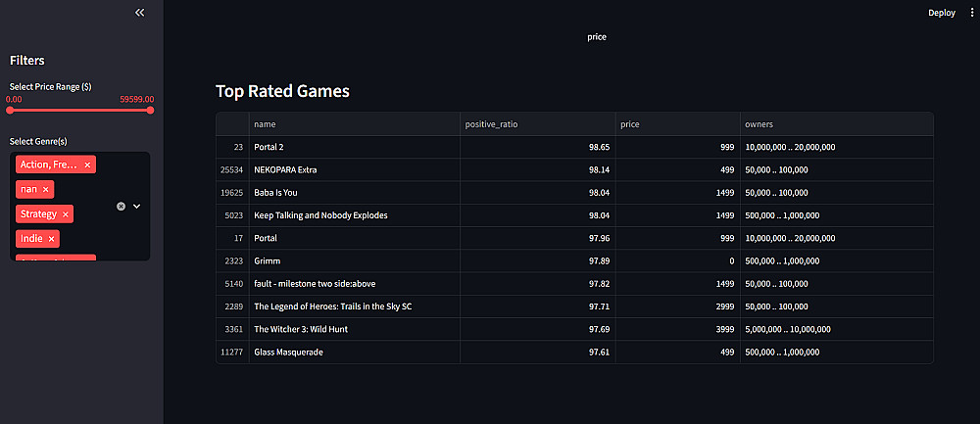Remove the 'Action, Fre…' genre tag
Viewport: 980px width, 424px height.
[87, 165]
